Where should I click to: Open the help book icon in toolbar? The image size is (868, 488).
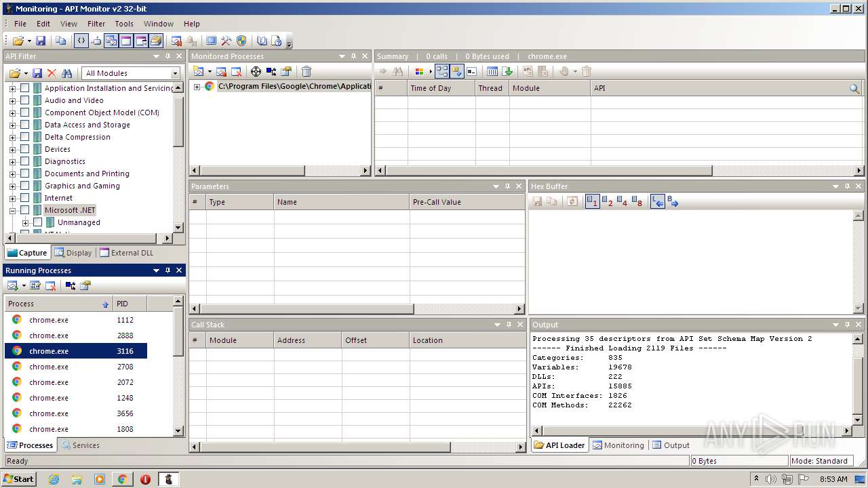(262, 41)
